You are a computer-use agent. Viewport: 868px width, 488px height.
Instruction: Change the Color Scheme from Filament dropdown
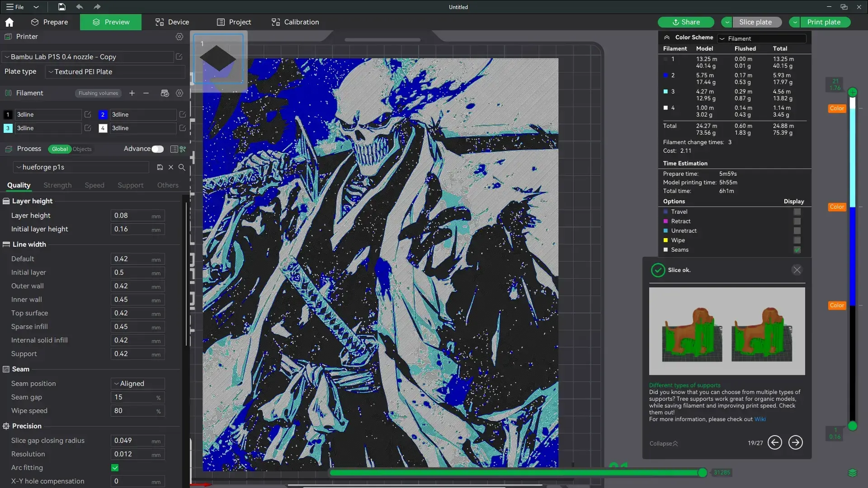762,38
